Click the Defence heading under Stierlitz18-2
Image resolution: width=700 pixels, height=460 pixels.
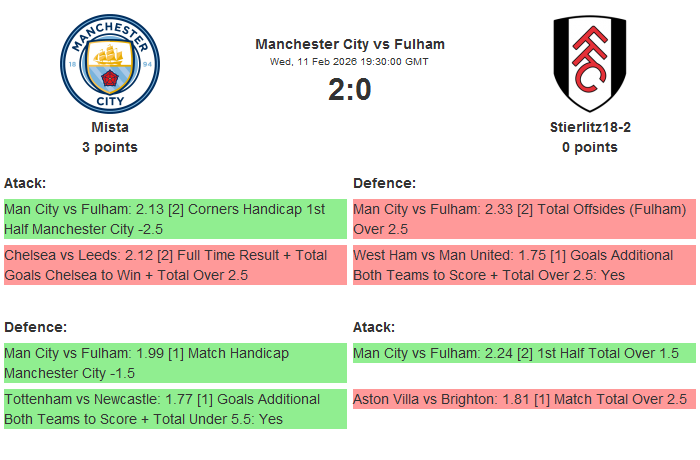point(384,183)
